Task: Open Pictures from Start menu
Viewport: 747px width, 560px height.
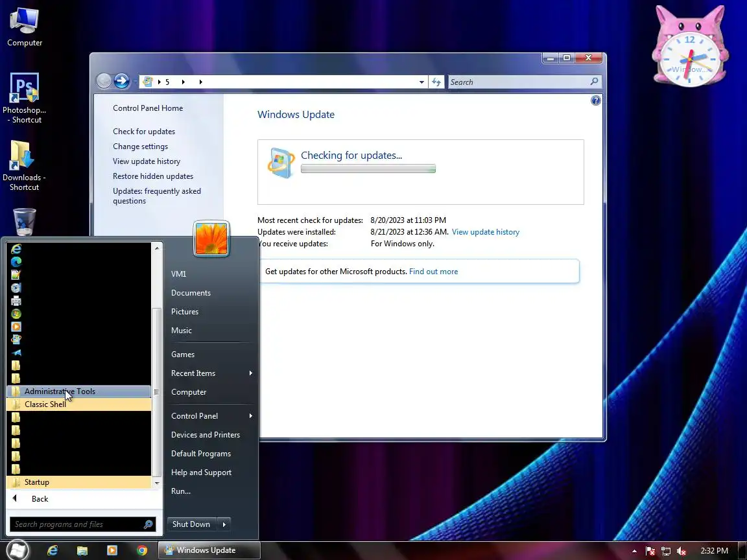Action: 185,311
